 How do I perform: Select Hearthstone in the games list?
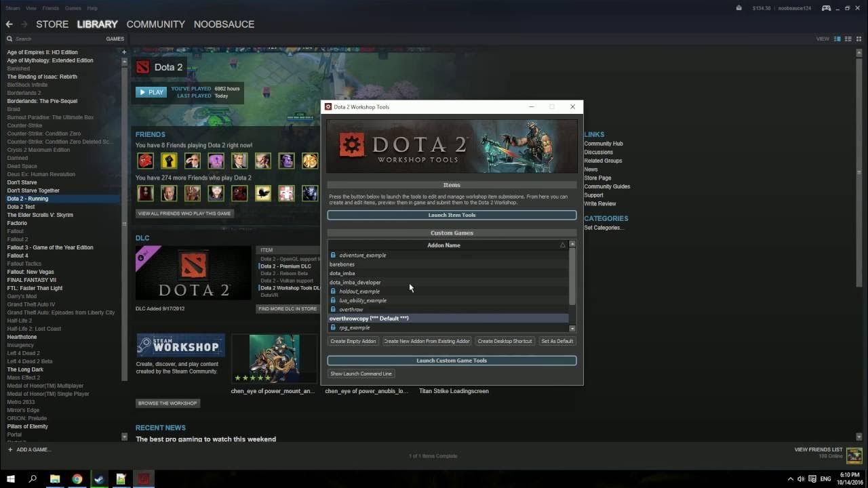[22, 337]
